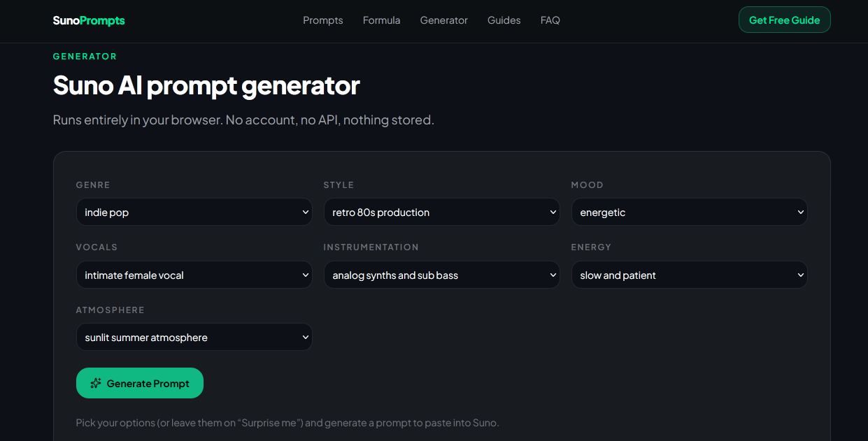
Task: Open the Vocals dropdown showing intimate female vocal
Action: point(194,275)
